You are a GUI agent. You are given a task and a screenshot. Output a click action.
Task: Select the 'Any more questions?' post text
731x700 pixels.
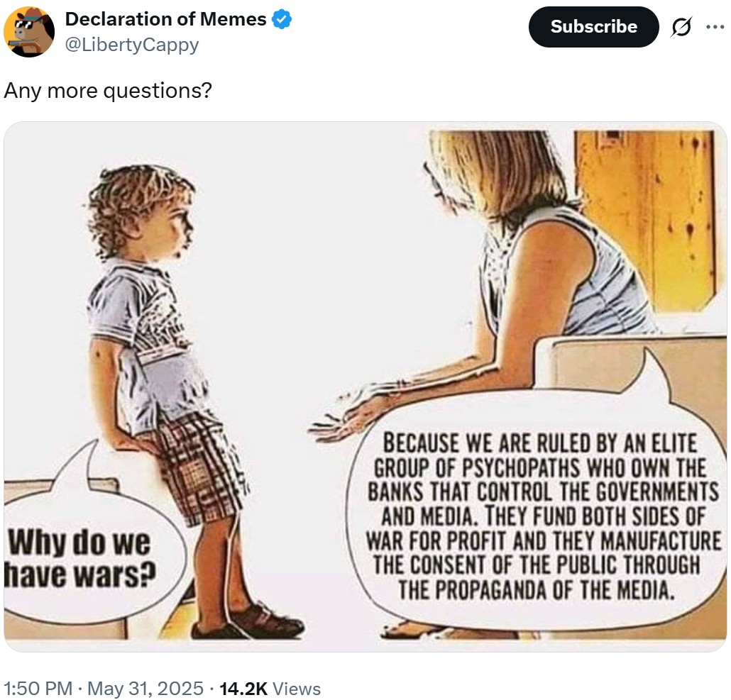click(108, 90)
